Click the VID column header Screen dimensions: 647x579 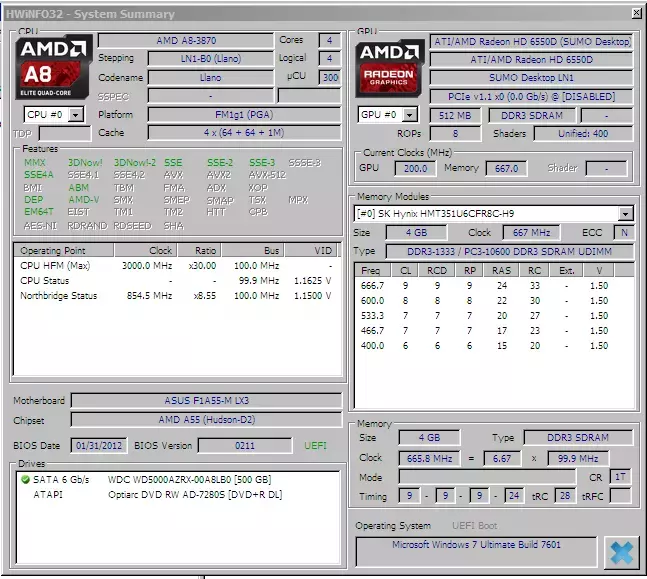[x=311, y=251]
